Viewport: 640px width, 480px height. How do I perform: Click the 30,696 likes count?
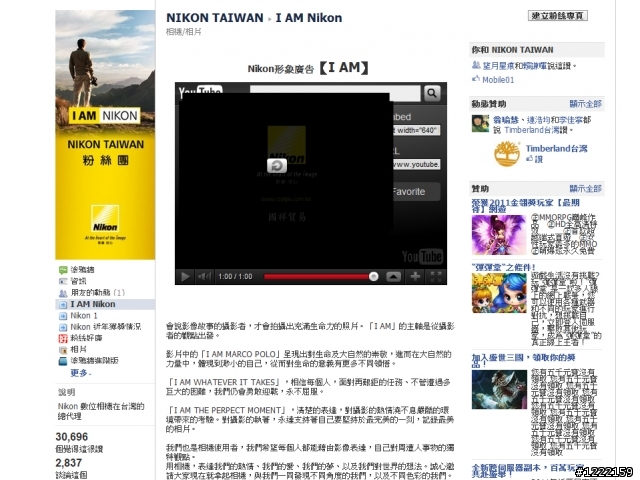pyautogui.click(x=71, y=437)
